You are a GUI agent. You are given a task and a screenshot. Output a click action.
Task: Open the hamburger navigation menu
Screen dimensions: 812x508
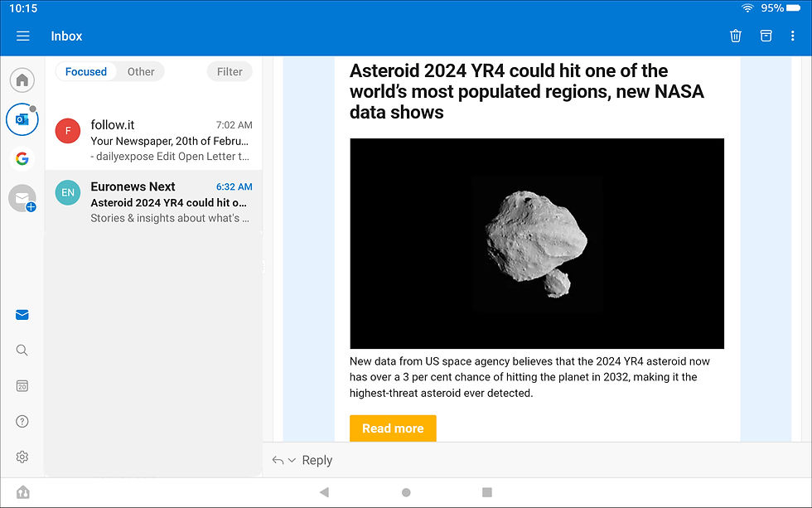(23, 36)
